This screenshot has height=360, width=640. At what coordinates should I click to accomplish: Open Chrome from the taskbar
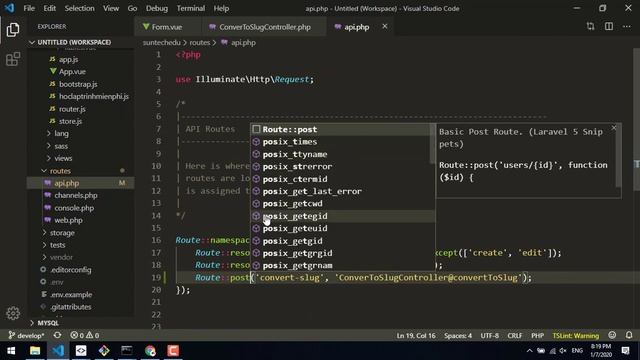(150, 351)
